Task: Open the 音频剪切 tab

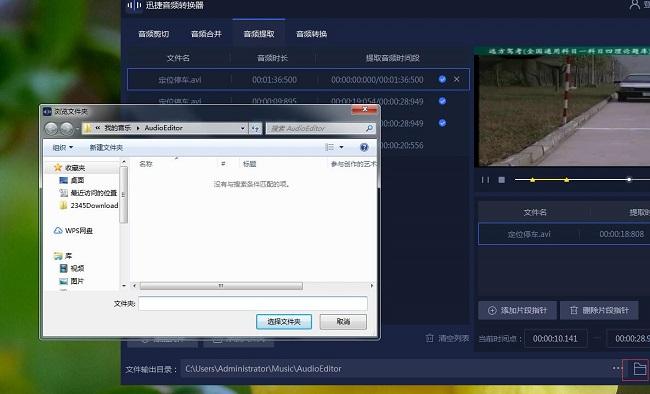Action: [x=153, y=34]
